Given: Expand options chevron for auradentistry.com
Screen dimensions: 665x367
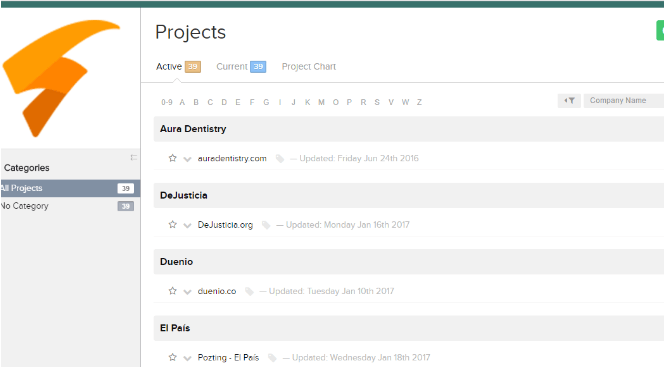Looking at the screenshot, I should pyautogui.click(x=187, y=159).
